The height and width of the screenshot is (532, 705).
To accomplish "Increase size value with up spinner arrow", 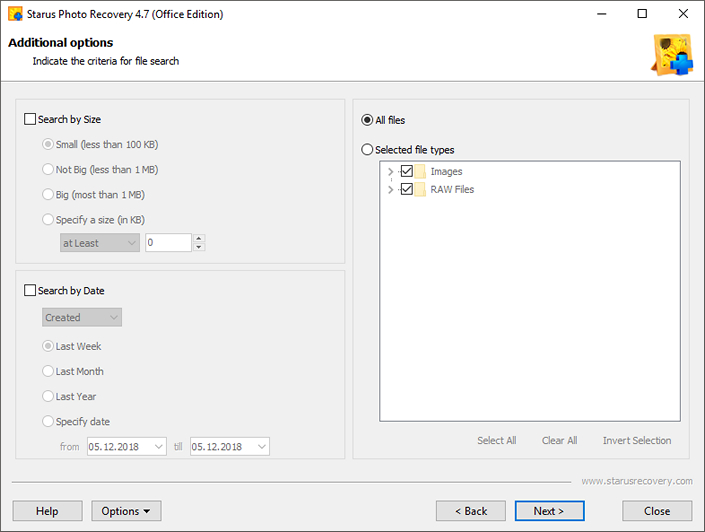I will click(x=199, y=238).
